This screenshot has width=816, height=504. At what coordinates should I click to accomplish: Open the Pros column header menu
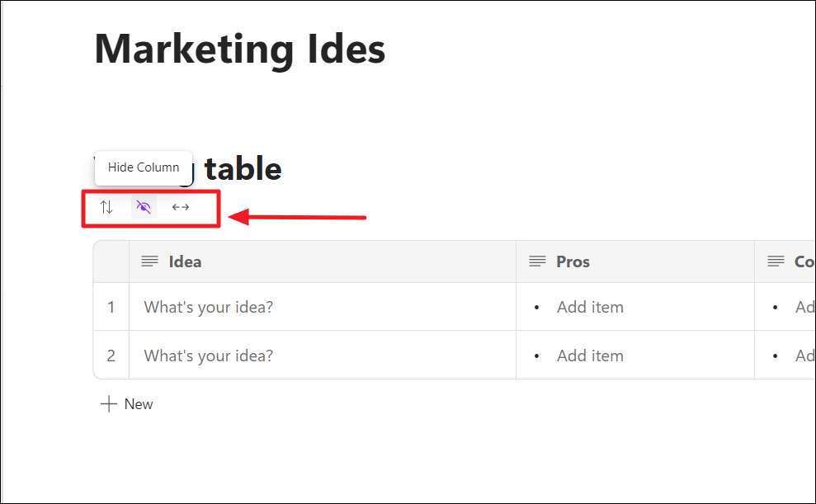[573, 261]
